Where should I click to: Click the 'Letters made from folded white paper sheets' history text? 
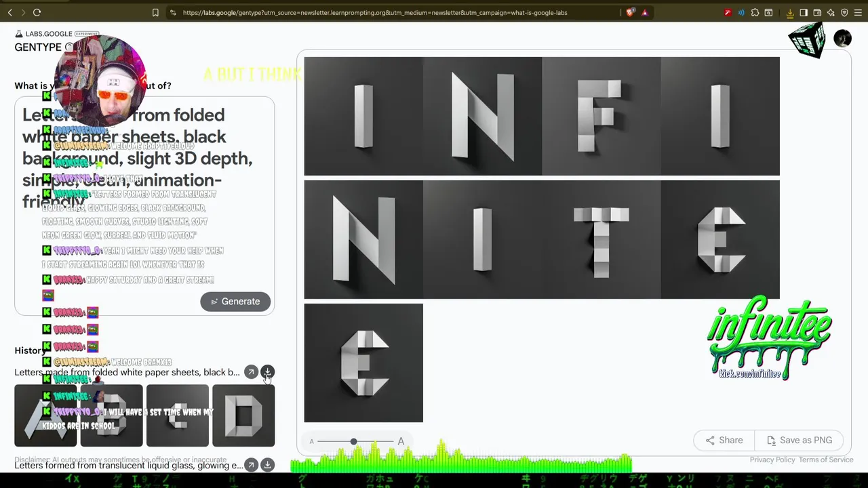[x=127, y=372]
